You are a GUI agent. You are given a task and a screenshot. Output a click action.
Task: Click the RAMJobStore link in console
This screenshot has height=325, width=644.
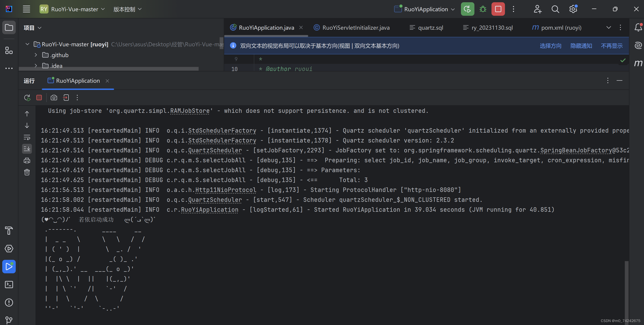click(190, 111)
